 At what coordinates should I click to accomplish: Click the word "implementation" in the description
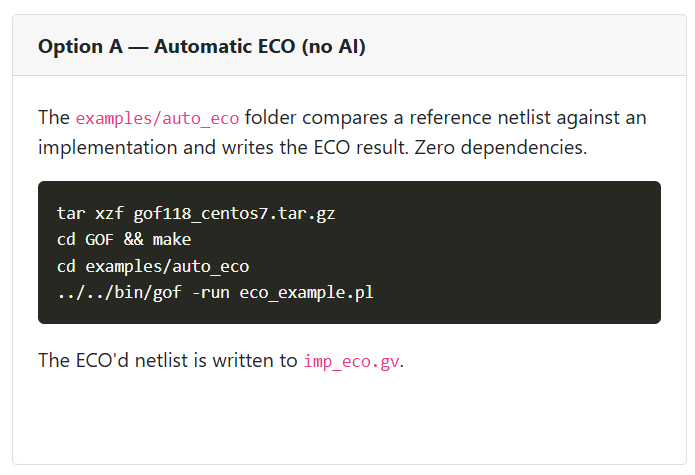(x=108, y=148)
